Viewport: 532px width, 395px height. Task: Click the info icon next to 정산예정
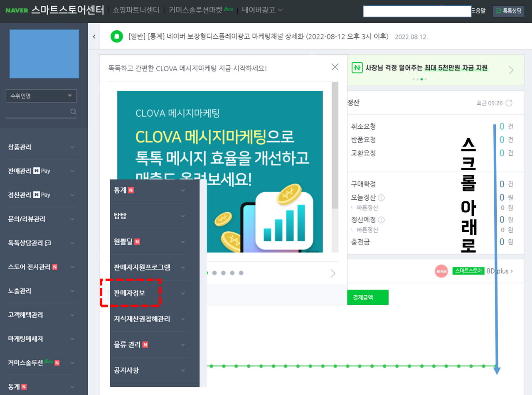382,220
